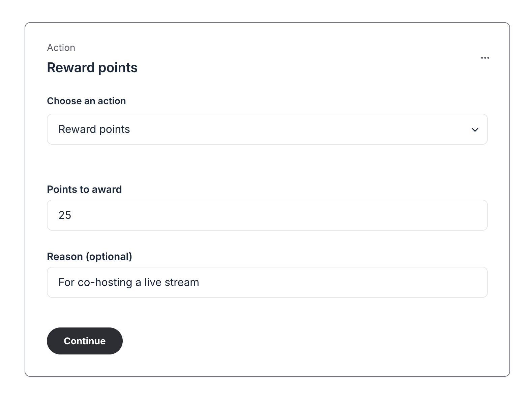
Task: Click the 'Choose an action' label
Action: tap(86, 101)
